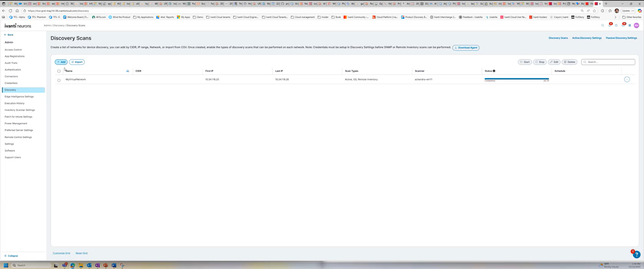This screenshot has height=269, width=644.
Task: Open Word from the taskbar
Action: pos(114,265)
